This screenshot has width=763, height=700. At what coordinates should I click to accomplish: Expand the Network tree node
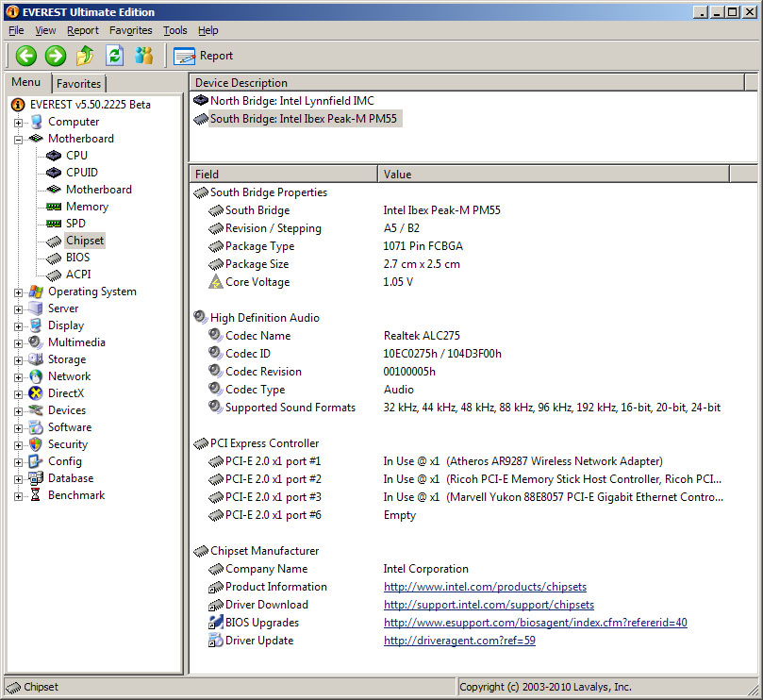(18, 377)
